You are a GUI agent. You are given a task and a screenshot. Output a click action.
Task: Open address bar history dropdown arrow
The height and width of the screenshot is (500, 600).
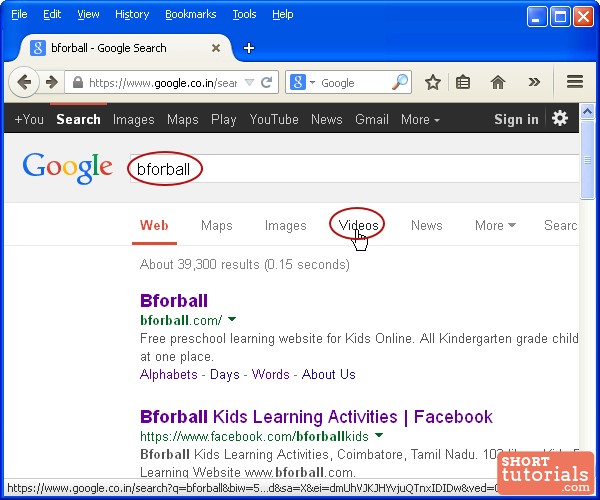[249, 82]
